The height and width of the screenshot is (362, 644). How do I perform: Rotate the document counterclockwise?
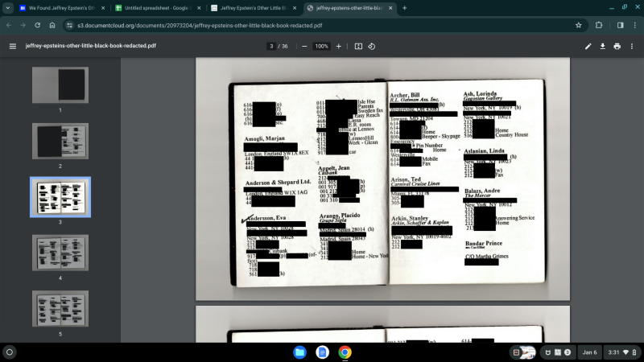372,47
